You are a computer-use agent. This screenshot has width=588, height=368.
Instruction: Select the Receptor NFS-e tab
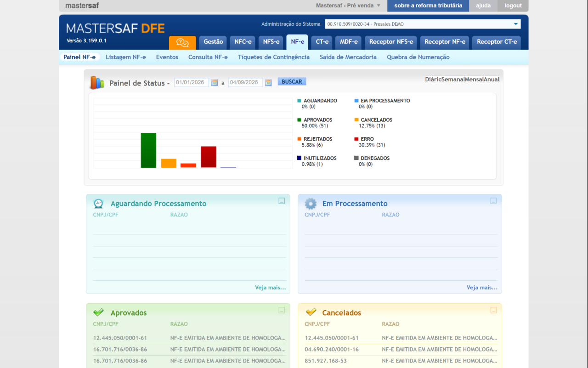click(391, 42)
